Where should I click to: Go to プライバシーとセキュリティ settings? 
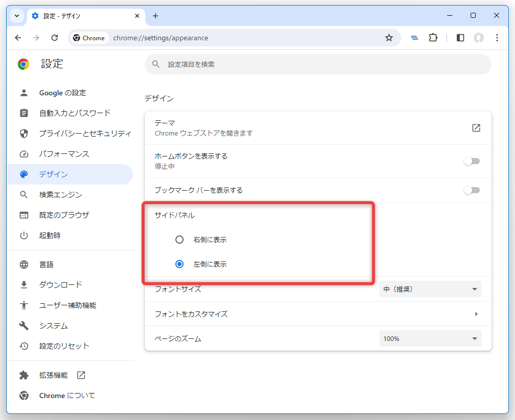tap(70, 134)
